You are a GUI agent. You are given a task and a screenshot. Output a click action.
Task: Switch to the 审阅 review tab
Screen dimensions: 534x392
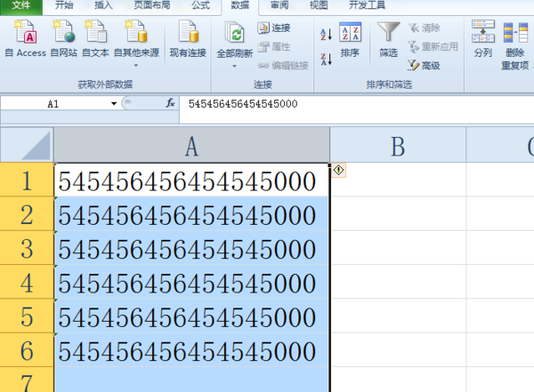point(279,5)
